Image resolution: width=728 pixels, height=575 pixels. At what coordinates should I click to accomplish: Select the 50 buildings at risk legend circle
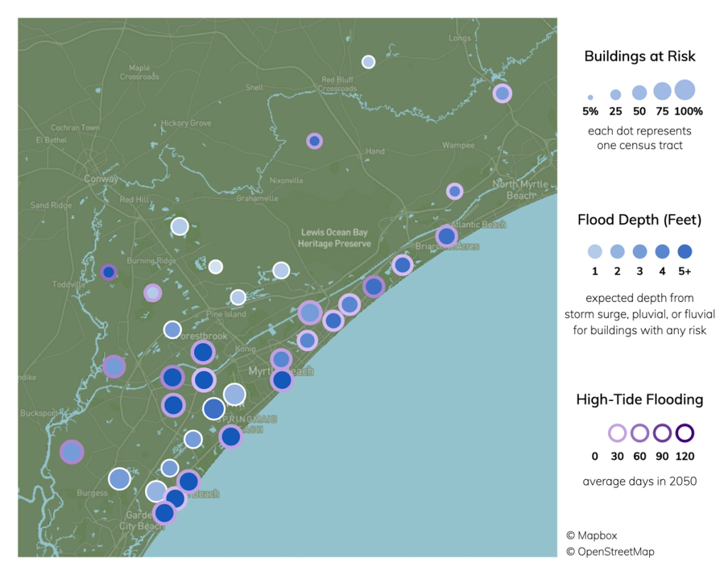639,92
